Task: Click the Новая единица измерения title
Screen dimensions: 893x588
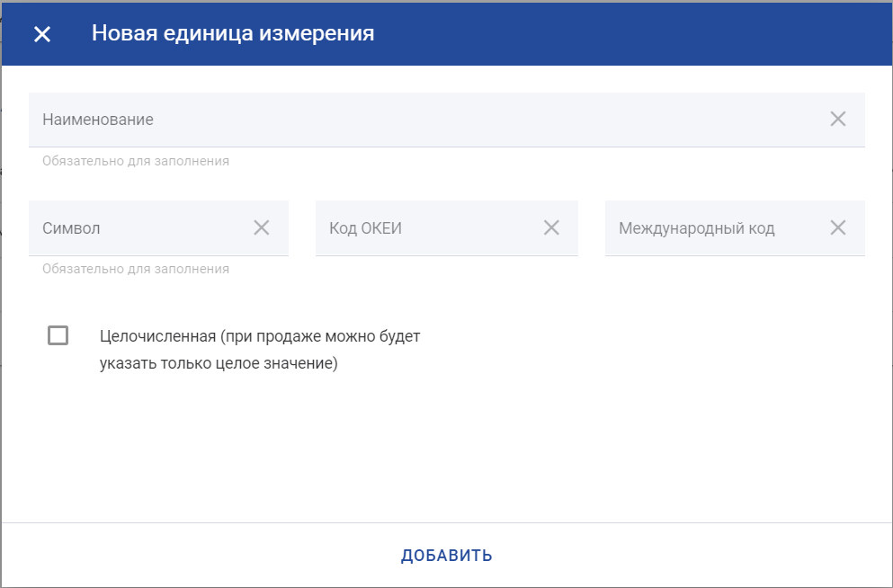Action: [233, 34]
